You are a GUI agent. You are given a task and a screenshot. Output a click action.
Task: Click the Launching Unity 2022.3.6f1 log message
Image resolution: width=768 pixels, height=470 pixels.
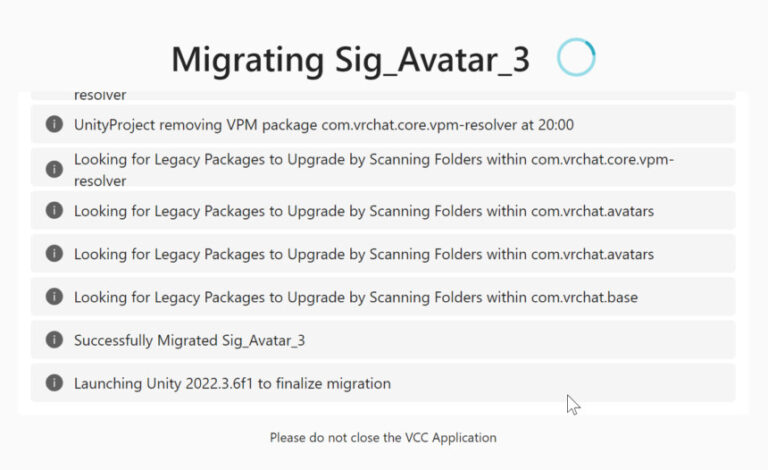click(232, 383)
